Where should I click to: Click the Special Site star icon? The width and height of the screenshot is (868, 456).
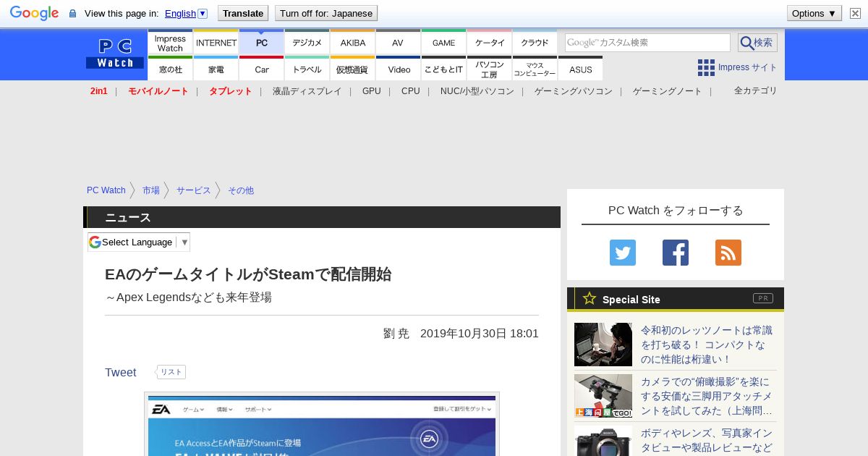[590, 298]
